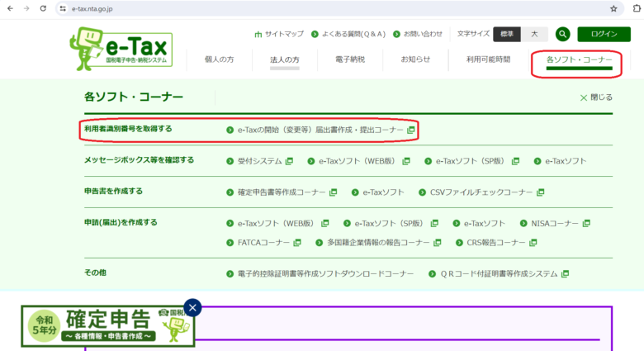This screenshot has width=644, height=351.
Task: Open the 令和5年分 確定申告 banner
Action: pos(107,326)
